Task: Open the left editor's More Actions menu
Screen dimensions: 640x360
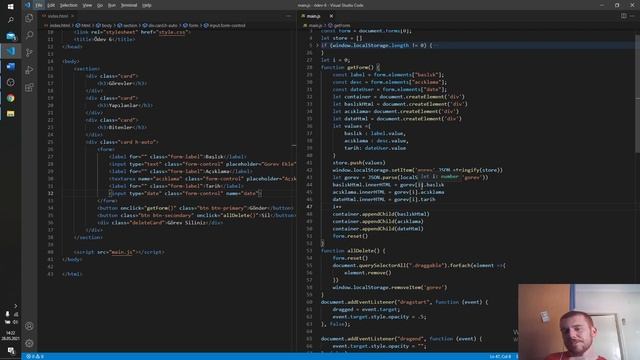Action: coord(289,16)
